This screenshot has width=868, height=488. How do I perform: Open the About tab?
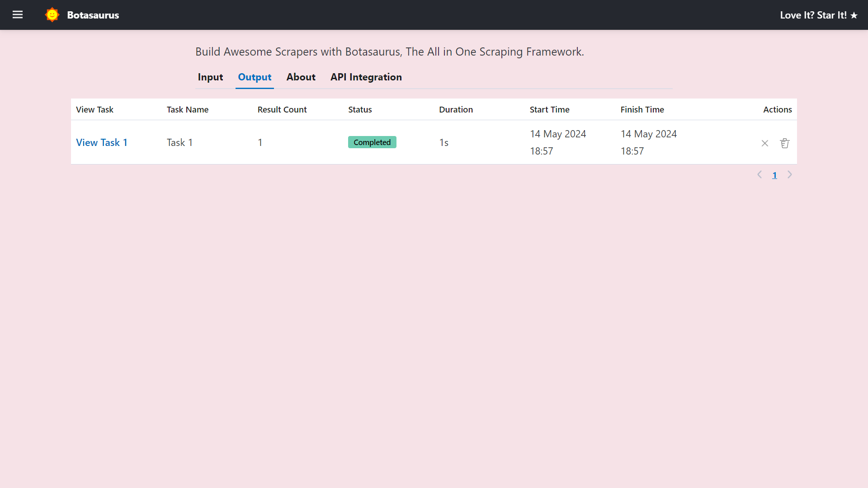tap(301, 77)
